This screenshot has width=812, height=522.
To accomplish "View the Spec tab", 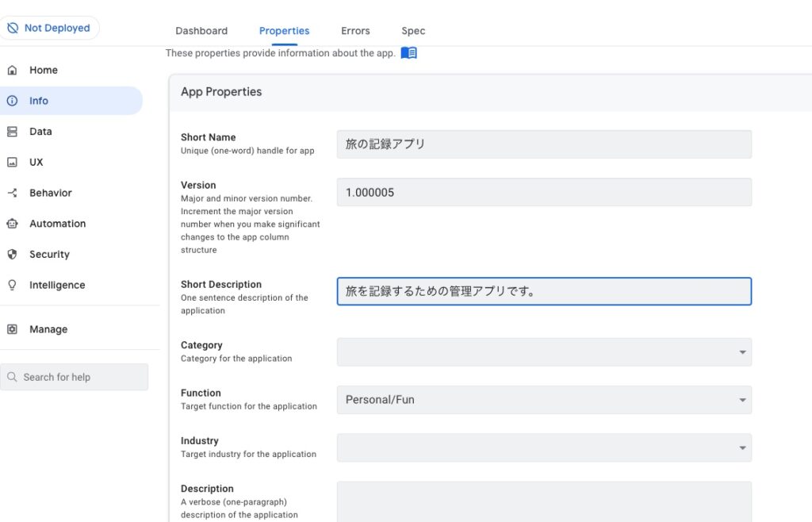I will click(412, 30).
